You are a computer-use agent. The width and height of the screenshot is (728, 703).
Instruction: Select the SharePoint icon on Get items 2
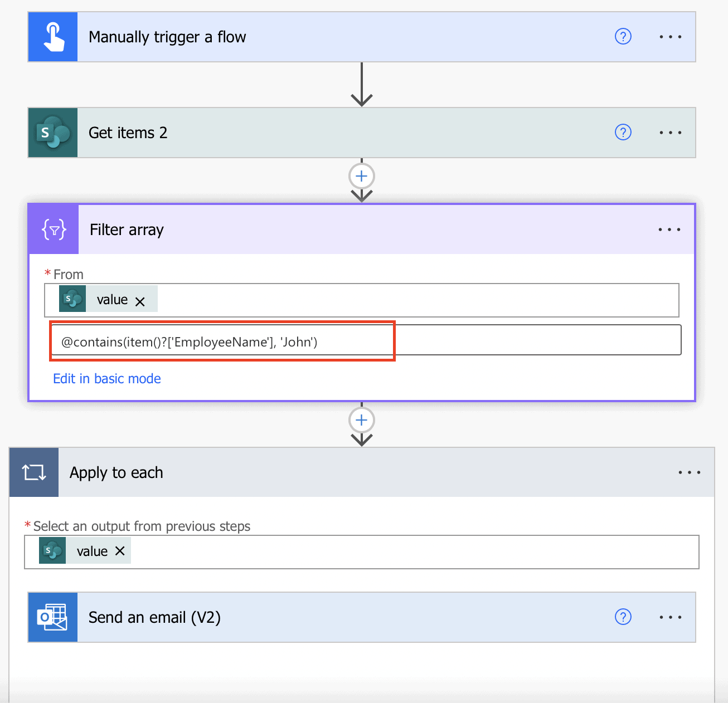(x=52, y=132)
